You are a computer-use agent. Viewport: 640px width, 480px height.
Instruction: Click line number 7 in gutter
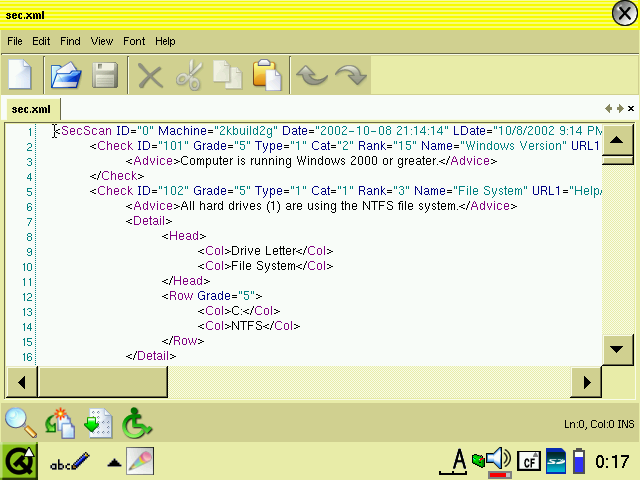29,222
